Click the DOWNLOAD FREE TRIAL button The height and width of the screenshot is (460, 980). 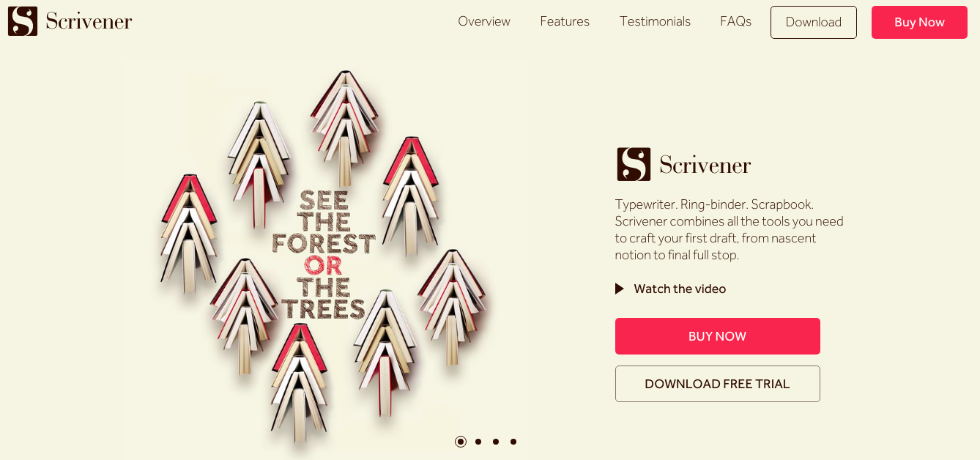coord(718,384)
